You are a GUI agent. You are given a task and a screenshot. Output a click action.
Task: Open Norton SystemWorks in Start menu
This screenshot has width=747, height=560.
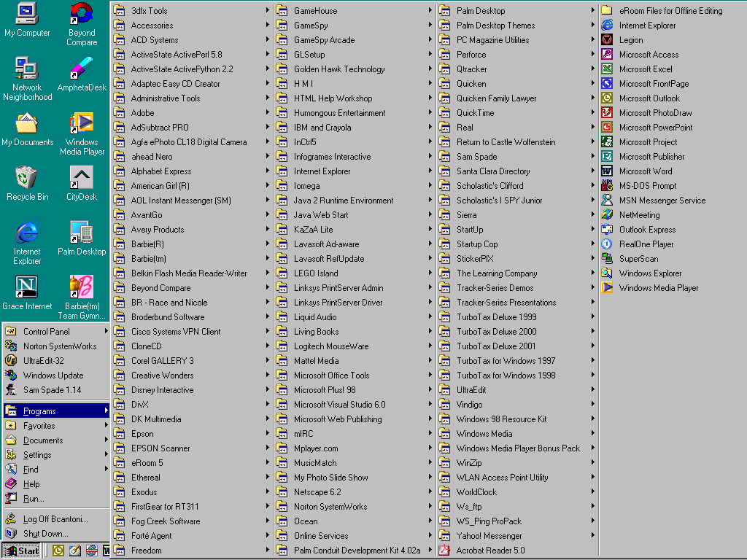coord(57,346)
